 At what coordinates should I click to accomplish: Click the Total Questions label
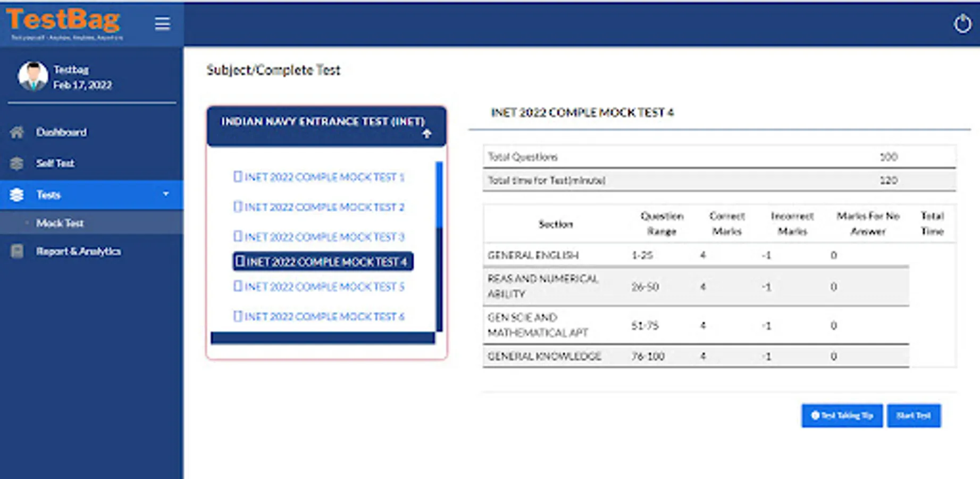(523, 157)
